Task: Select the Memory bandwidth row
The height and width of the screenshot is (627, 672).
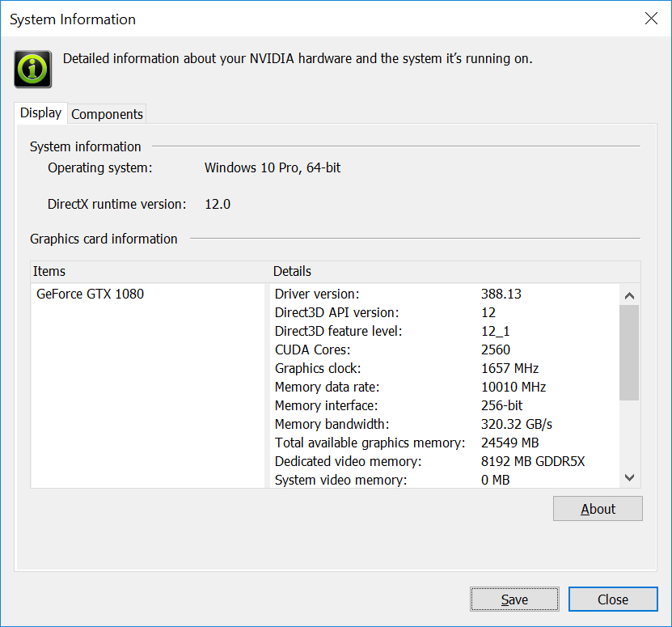Action: tap(445, 424)
